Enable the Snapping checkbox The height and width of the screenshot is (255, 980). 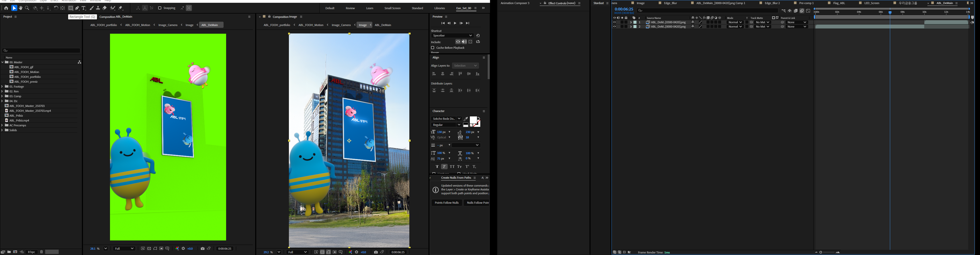click(160, 8)
